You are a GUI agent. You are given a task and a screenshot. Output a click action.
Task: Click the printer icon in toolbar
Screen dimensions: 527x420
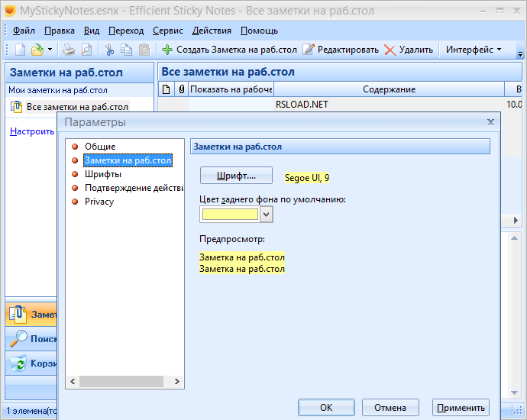pos(69,50)
